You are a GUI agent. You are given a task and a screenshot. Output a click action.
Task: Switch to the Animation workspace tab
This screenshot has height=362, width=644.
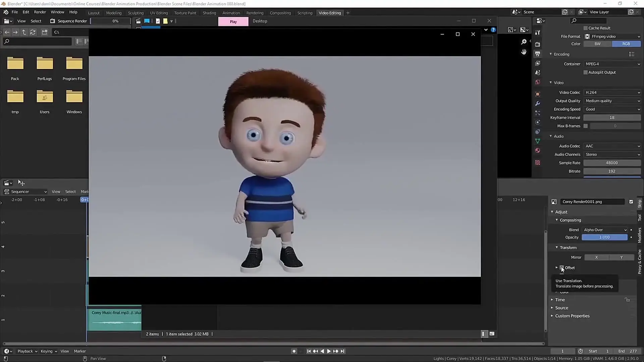(x=231, y=13)
